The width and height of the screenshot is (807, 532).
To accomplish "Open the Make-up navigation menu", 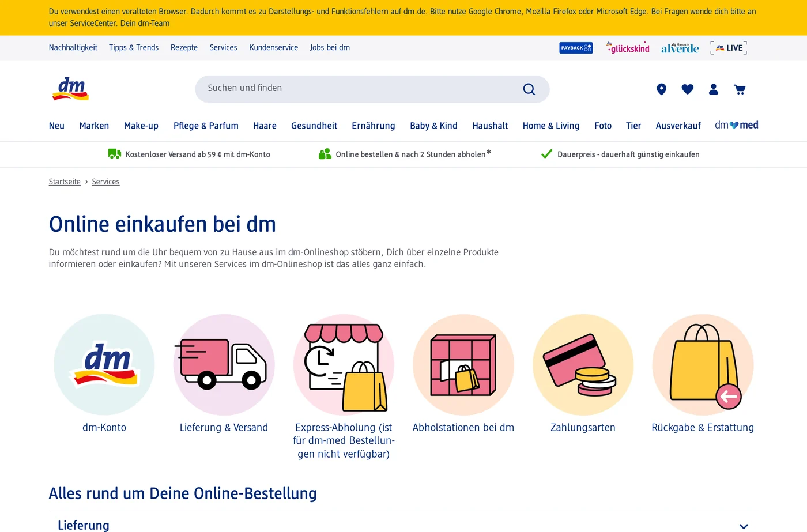I will point(141,126).
